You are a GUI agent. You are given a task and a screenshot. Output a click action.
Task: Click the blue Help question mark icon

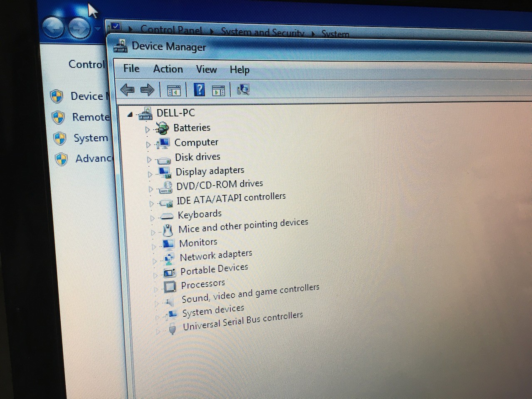coord(199,89)
